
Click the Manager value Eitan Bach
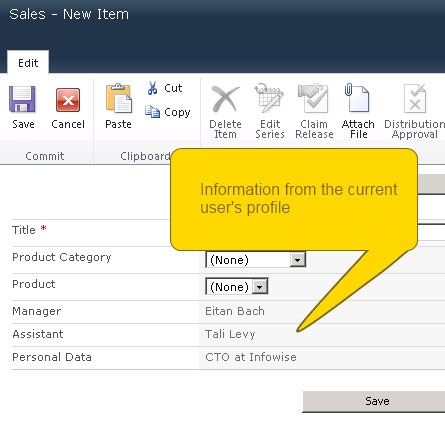235,311
